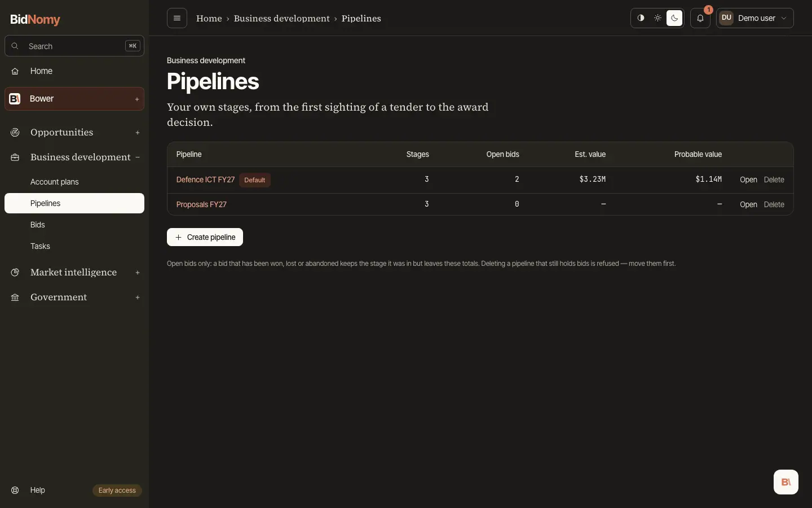Open the Bids page

pyautogui.click(x=74, y=225)
